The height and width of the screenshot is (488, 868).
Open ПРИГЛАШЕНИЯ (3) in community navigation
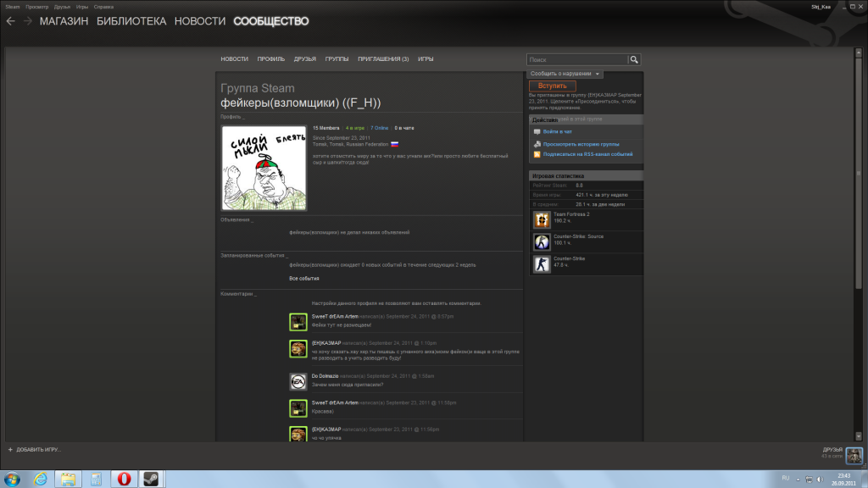coord(383,59)
